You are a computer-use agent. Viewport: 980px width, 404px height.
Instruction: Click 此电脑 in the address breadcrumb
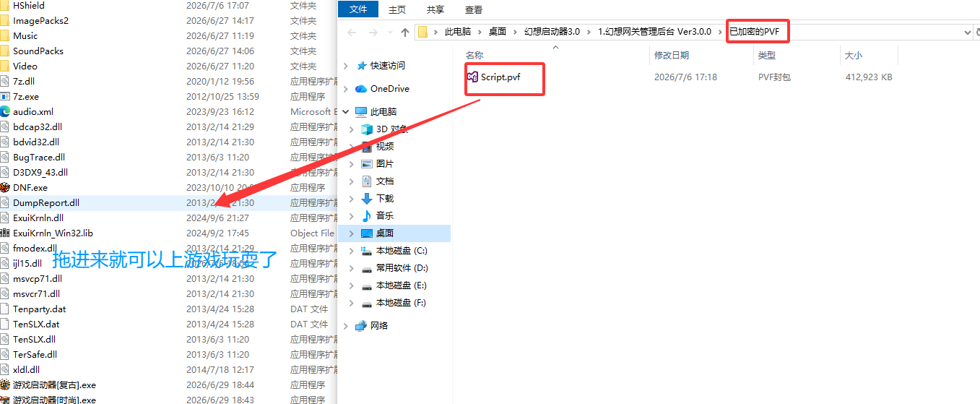(458, 32)
